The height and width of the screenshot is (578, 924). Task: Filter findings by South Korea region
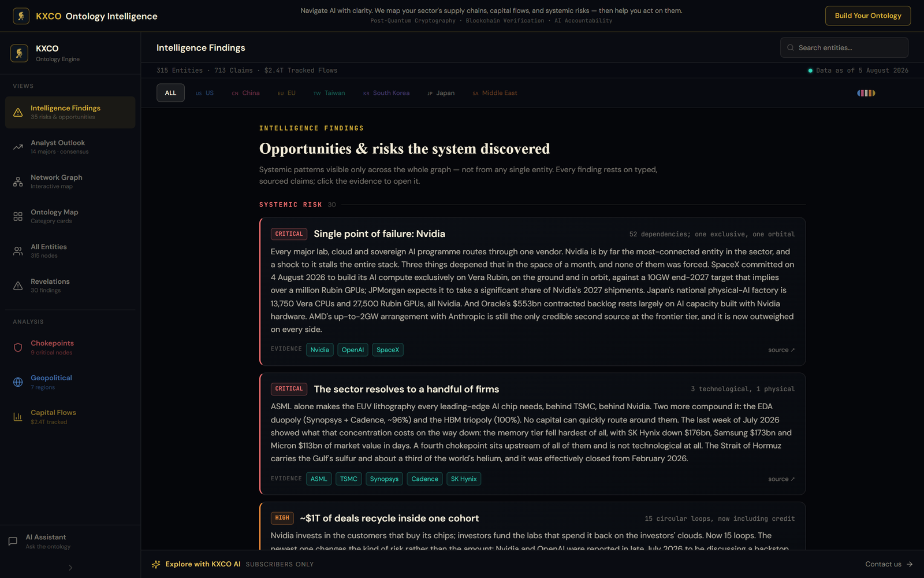(386, 93)
